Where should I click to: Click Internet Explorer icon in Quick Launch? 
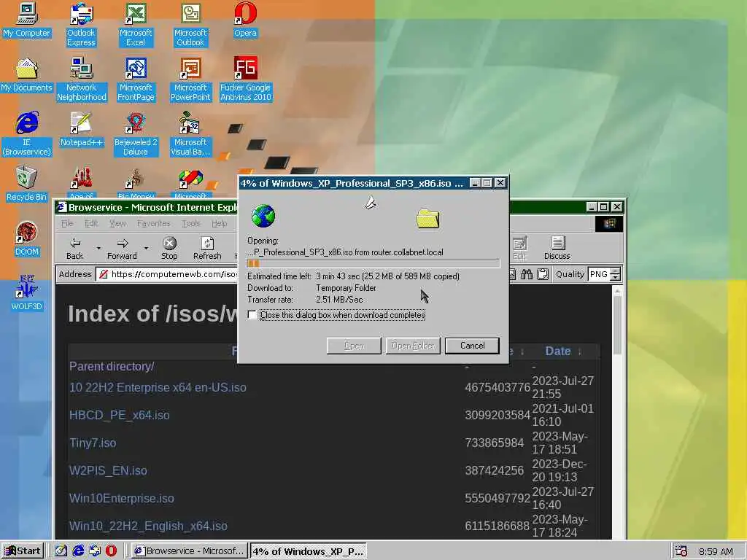coord(78,551)
